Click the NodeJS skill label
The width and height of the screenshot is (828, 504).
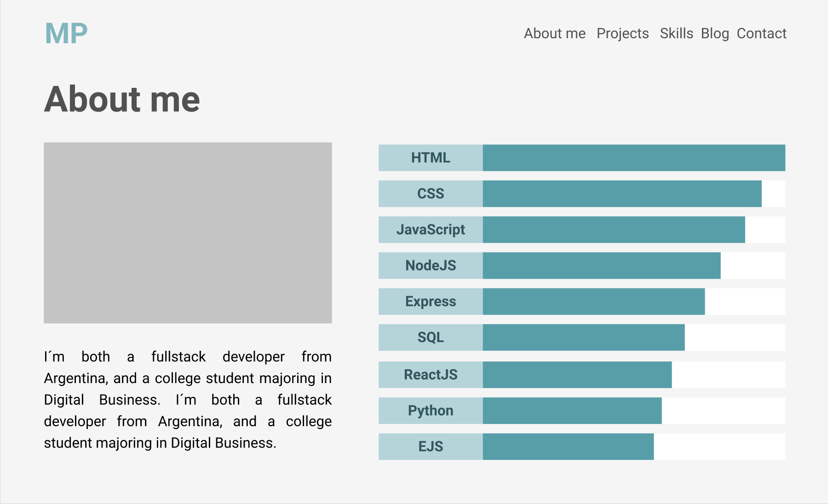pyautogui.click(x=431, y=265)
